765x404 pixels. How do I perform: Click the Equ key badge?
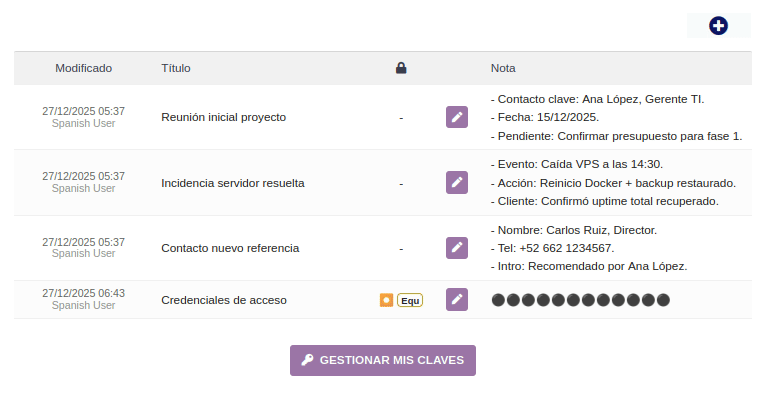pos(410,300)
